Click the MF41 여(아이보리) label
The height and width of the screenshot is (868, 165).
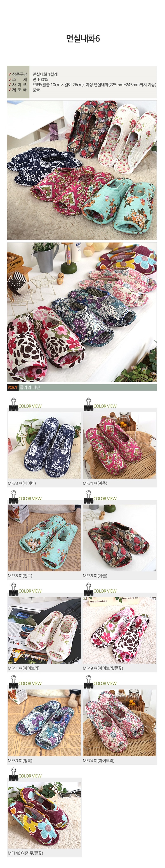point(24,668)
